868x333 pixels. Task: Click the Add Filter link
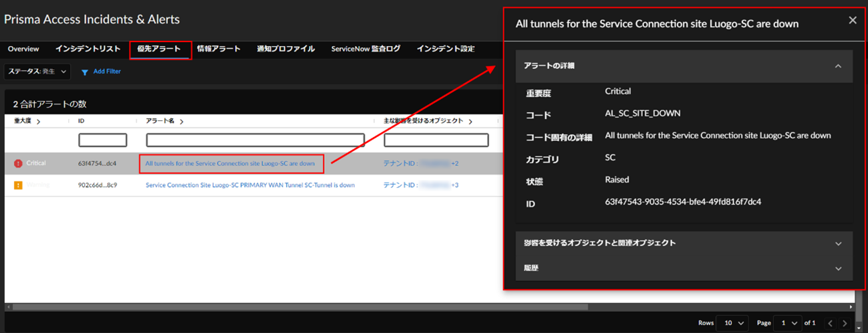pyautogui.click(x=107, y=71)
